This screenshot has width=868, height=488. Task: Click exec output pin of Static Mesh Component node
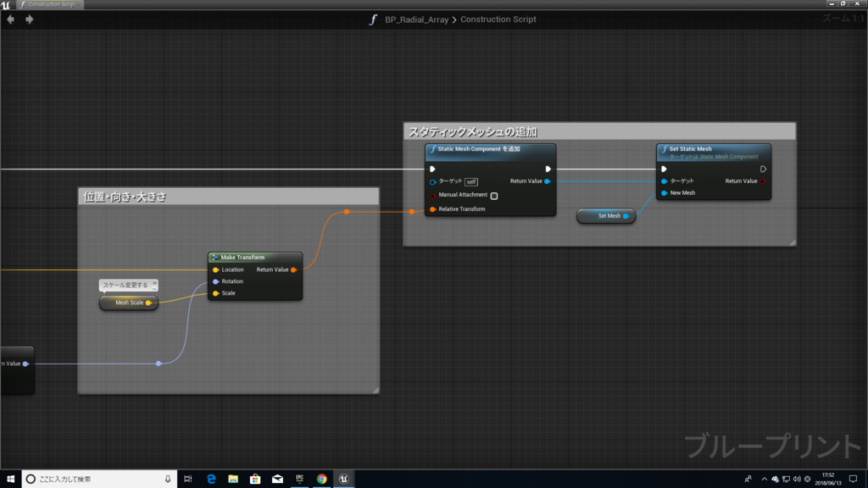(x=548, y=169)
